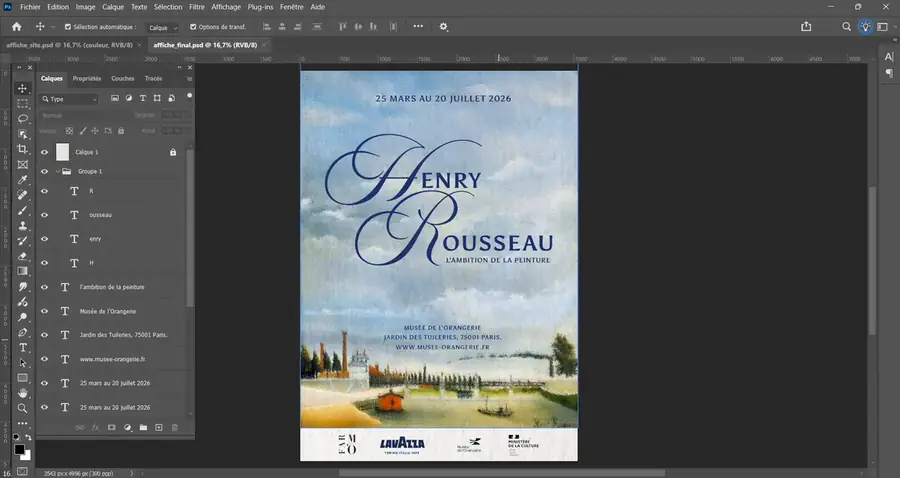Open the status bar info arrow

click(x=131, y=473)
